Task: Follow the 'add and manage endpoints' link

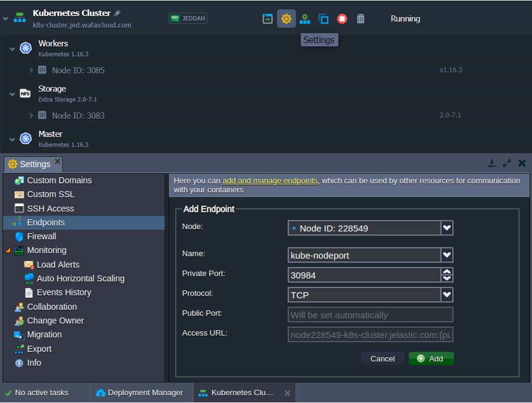Action: point(270,181)
